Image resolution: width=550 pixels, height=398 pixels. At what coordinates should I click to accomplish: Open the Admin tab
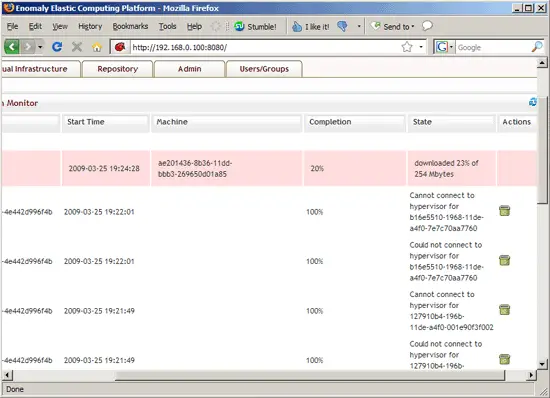(x=189, y=69)
